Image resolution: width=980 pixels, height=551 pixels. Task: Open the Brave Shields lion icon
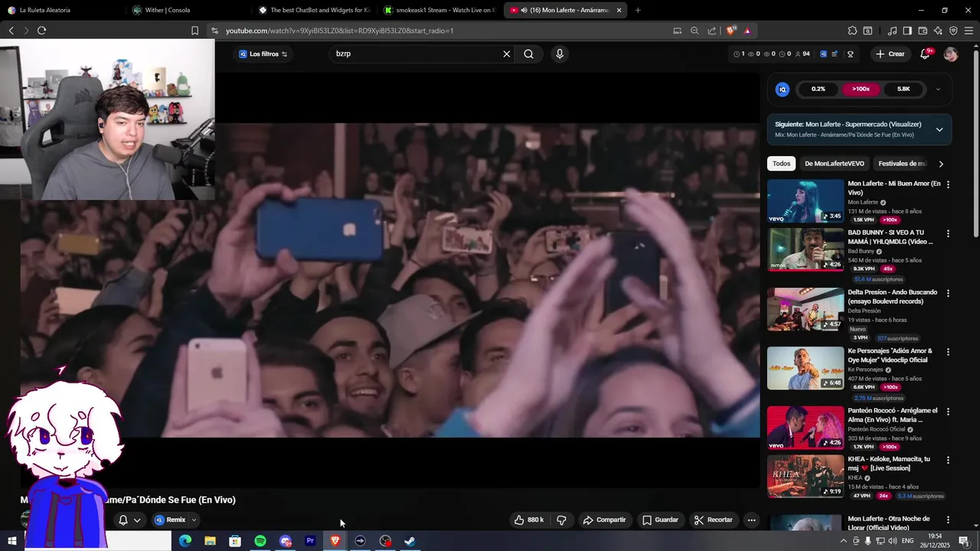[731, 31]
